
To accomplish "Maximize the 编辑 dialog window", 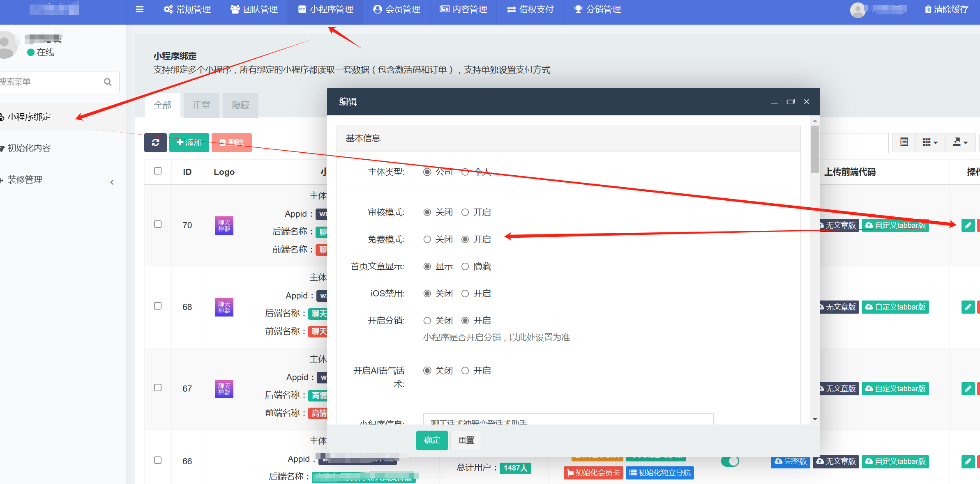I will pos(790,102).
